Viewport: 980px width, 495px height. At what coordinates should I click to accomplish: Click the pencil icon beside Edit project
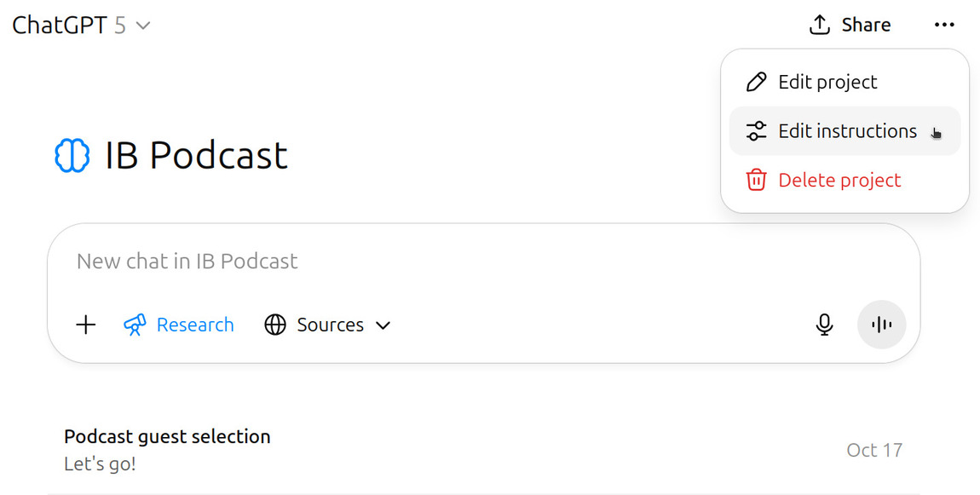756,82
